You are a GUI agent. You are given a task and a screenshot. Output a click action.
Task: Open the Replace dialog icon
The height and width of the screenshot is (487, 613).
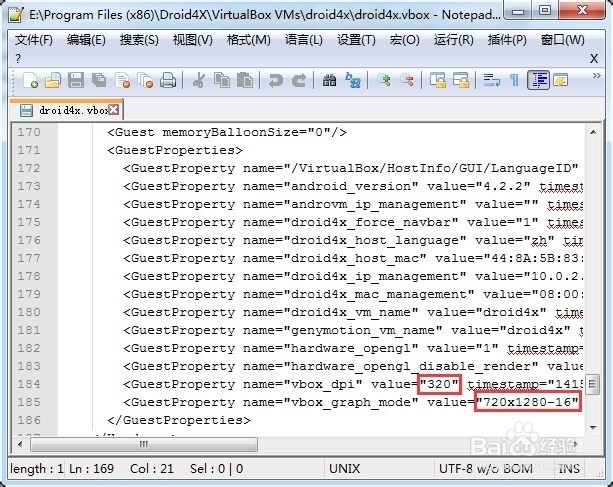(353, 81)
